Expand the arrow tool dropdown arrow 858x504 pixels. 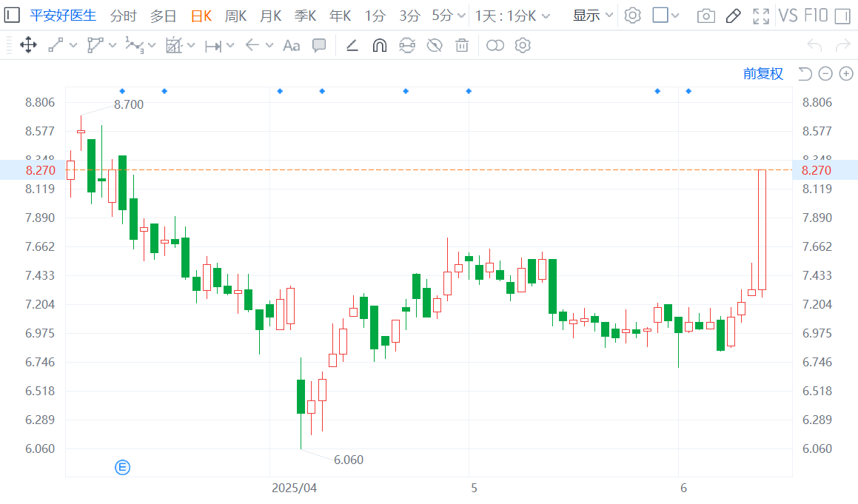(269, 45)
